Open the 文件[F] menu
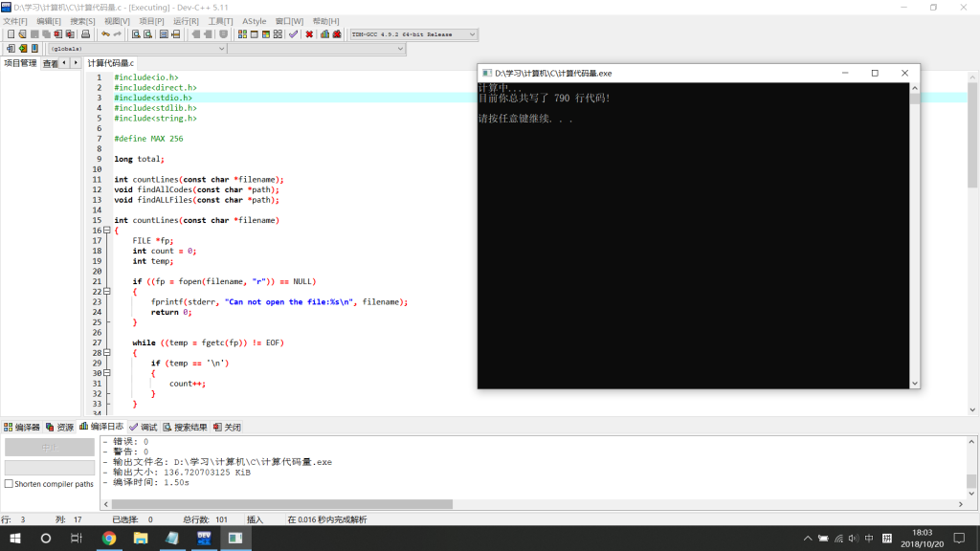The image size is (980, 551). (15, 21)
